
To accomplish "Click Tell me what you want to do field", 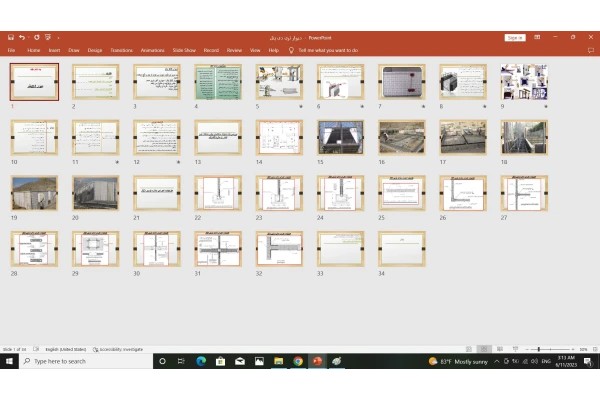I will click(x=328, y=50).
